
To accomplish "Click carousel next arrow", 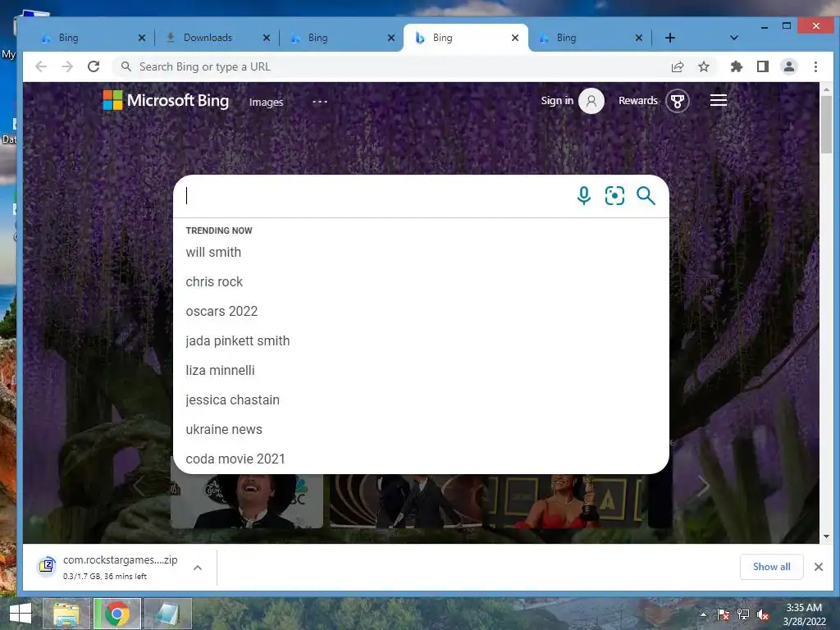I will pyautogui.click(x=703, y=486).
